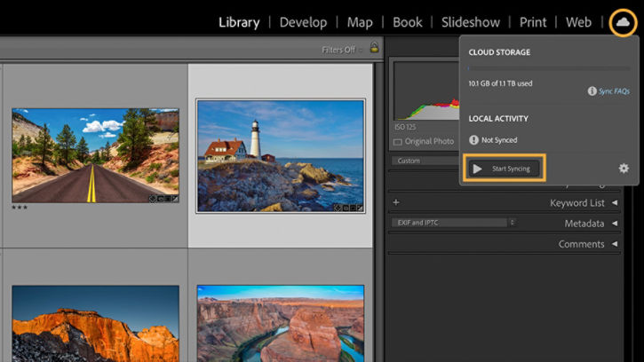Click the 'CLOUD STORAGE' heading
This screenshot has width=644, height=362.
click(x=499, y=52)
